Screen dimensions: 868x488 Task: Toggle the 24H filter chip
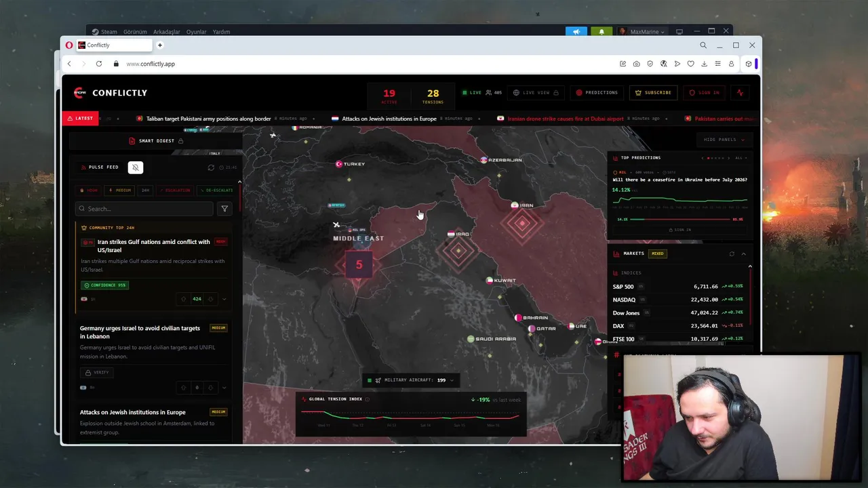point(145,190)
